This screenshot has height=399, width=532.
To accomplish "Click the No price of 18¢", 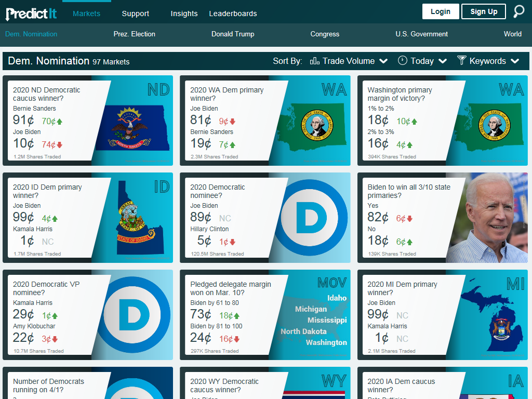I will click(378, 241).
